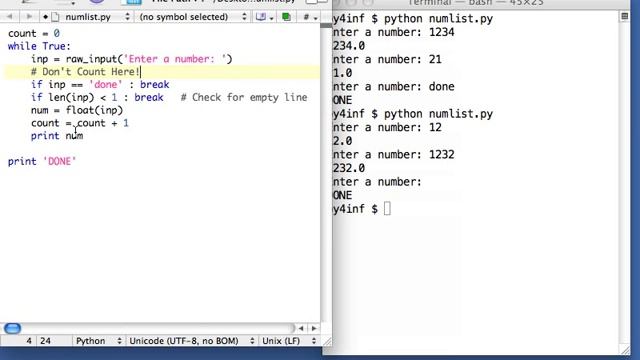
Task: Click 'Enter a number: 21' line in Terminal
Action: point(387,60)
